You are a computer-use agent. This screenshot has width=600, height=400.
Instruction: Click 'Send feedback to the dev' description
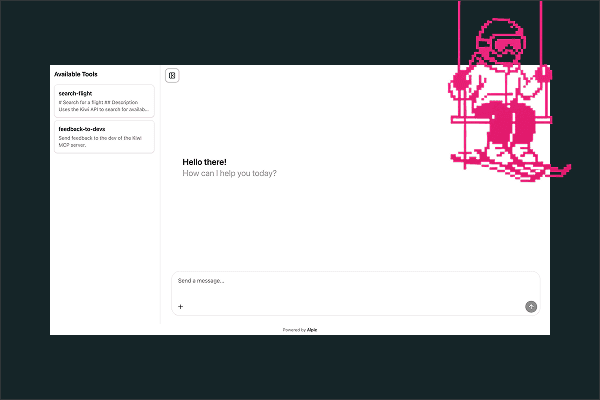(100, 141)
